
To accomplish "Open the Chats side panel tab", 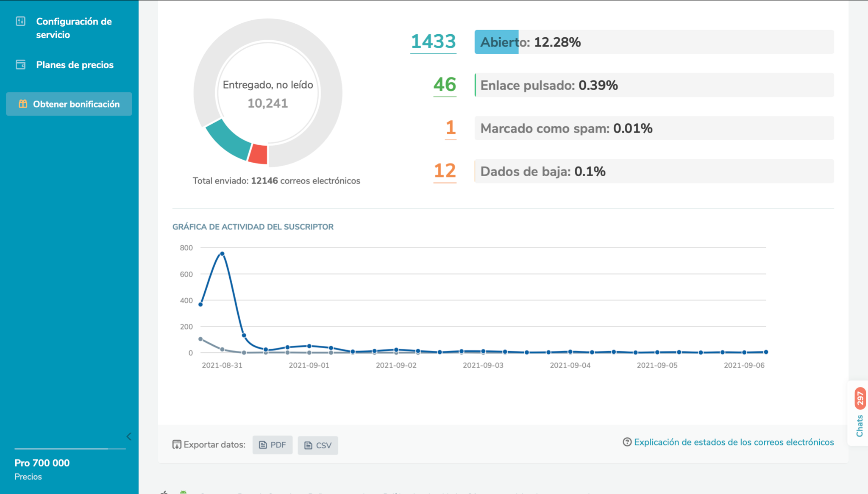I will [x=860, y=425].
